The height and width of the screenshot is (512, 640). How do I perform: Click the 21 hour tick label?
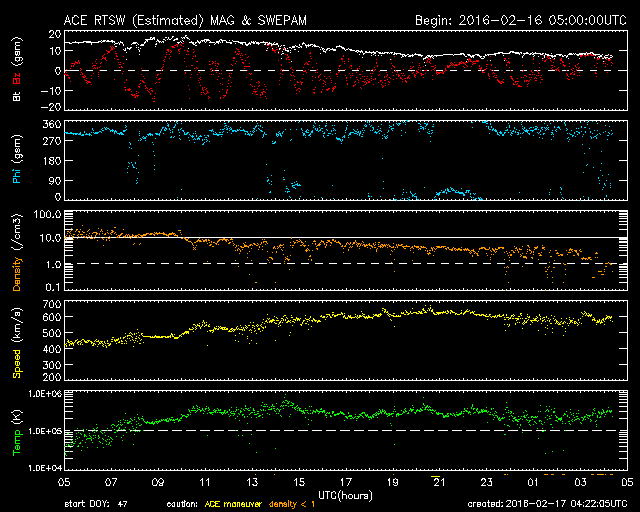(439, 482)
